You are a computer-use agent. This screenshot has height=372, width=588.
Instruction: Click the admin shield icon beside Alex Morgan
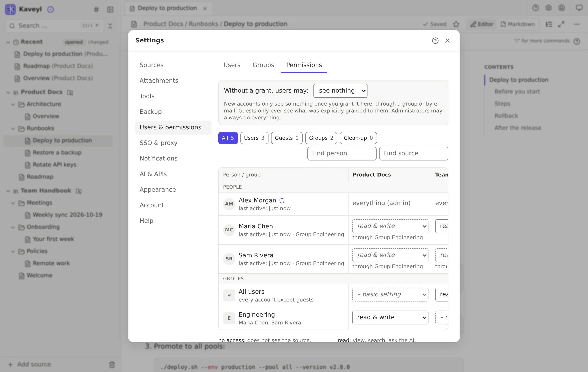coord(282,200)
